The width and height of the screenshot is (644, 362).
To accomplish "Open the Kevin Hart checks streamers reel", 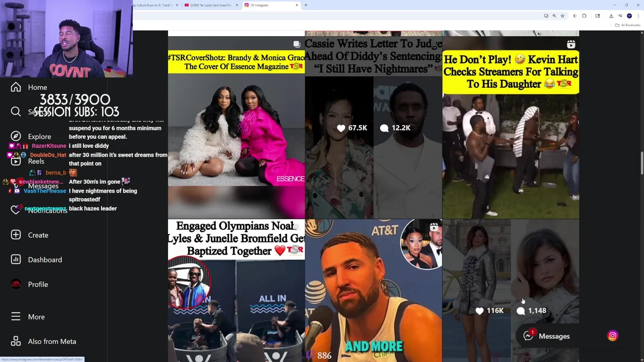I will 511,128.
